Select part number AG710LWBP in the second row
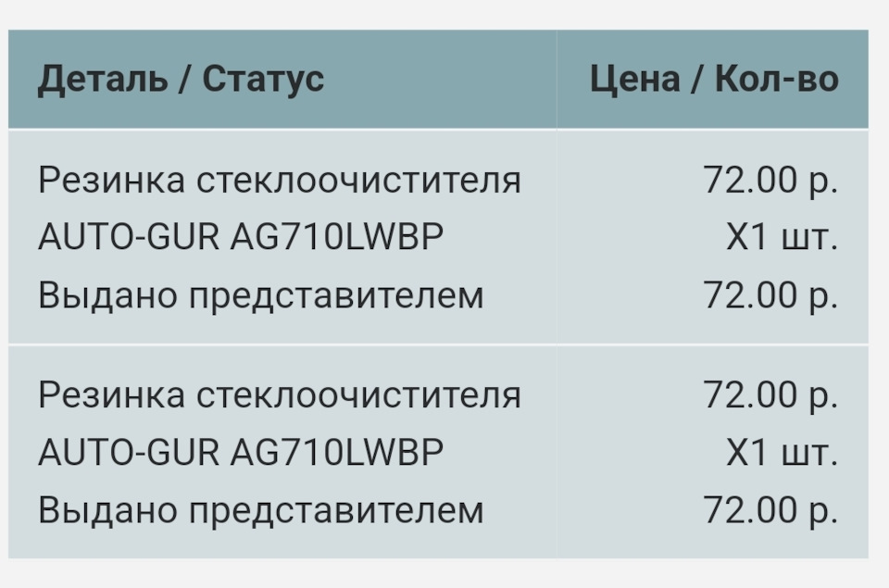 (x=336, y=453)
